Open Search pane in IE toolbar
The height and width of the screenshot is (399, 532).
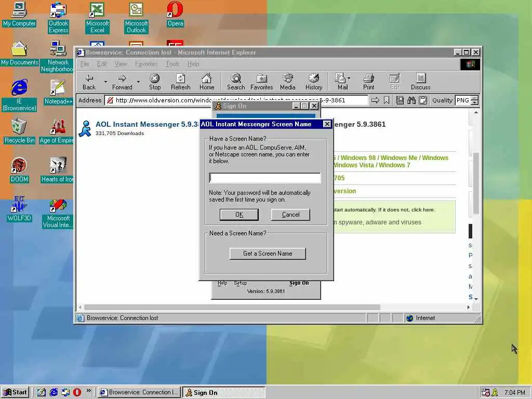click(x=236, y=82)
